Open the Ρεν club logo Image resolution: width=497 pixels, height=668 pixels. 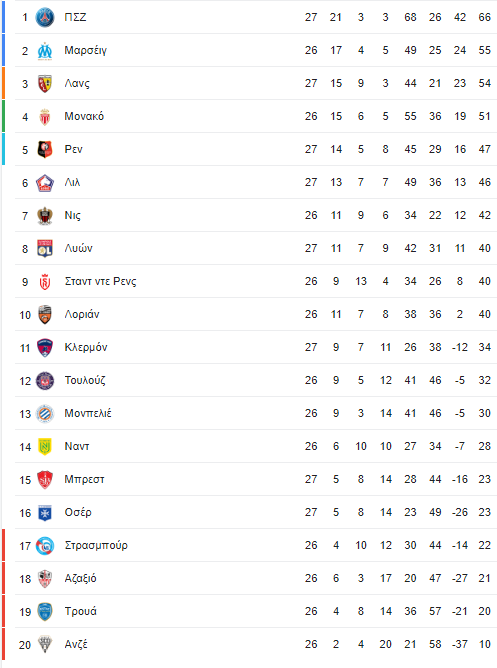coord(45,150)
